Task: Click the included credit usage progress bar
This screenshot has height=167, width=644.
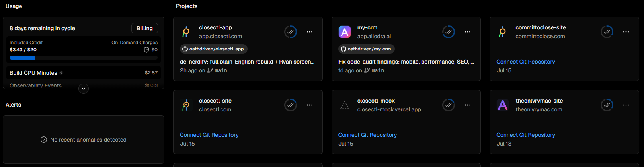Action: (84, 58)
